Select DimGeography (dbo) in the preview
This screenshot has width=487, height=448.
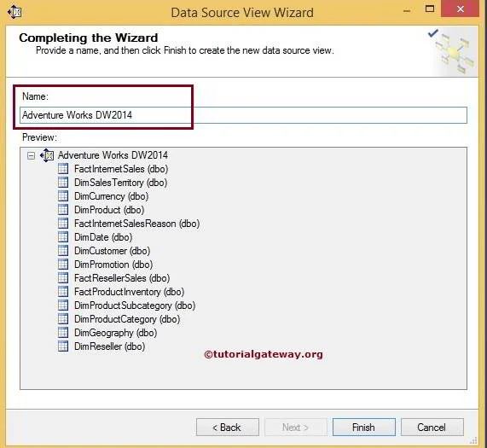pyautogui.click(x=115, y=333)
